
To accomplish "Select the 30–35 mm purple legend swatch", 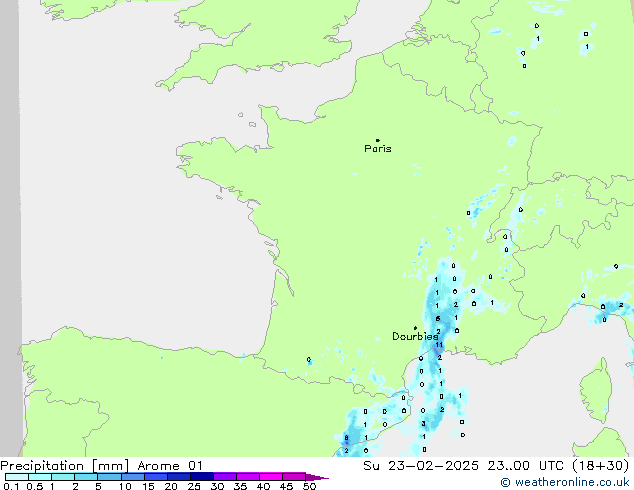I will click(x=225, y=477).
